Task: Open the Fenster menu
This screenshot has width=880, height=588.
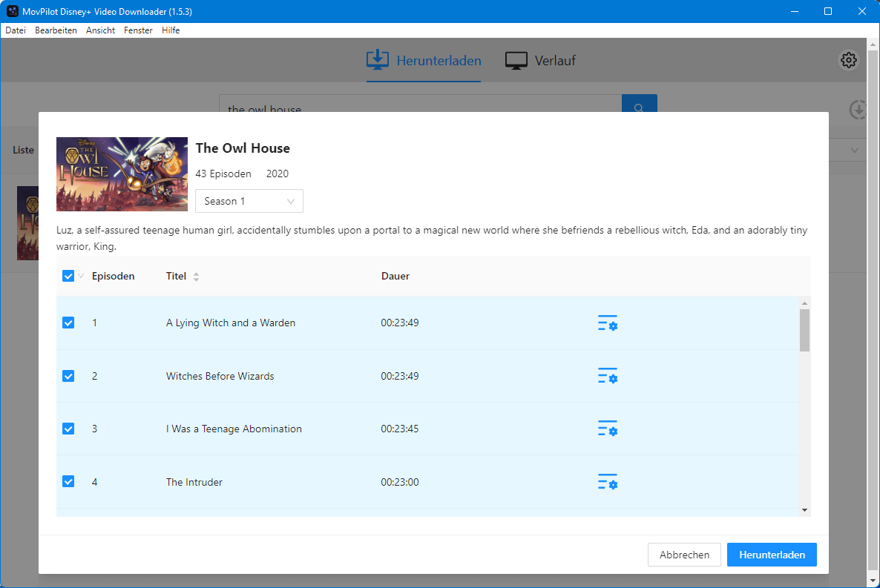Action: coord(138,30)
